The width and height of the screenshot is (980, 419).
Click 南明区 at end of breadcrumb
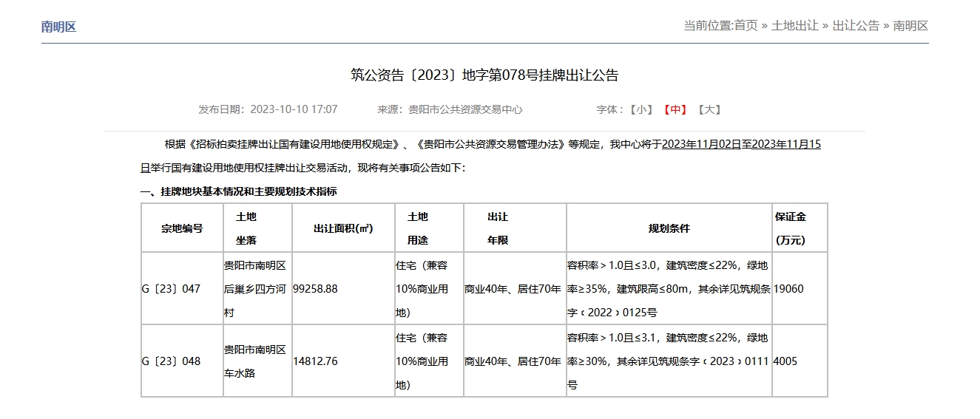910,26
